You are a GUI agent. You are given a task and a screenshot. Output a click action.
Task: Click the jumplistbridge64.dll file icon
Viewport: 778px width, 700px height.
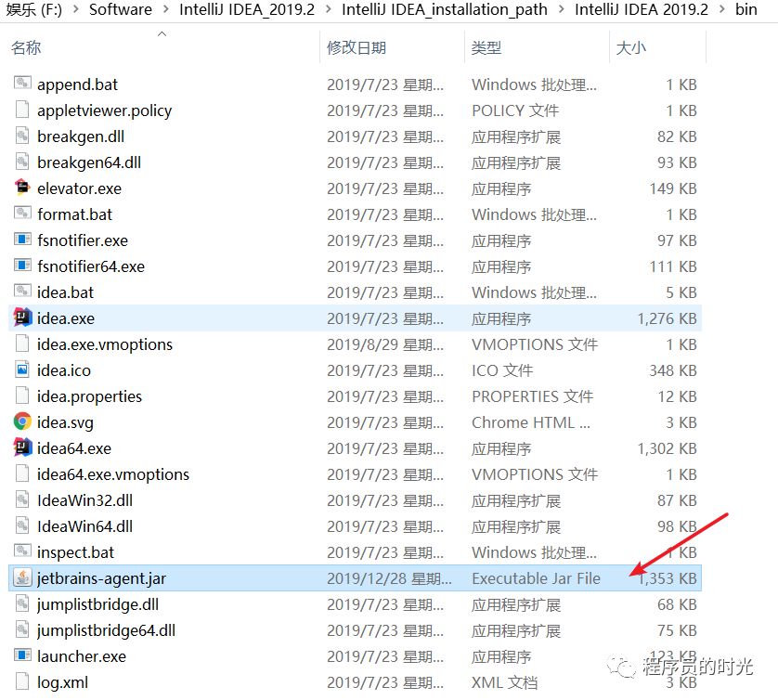22,629
